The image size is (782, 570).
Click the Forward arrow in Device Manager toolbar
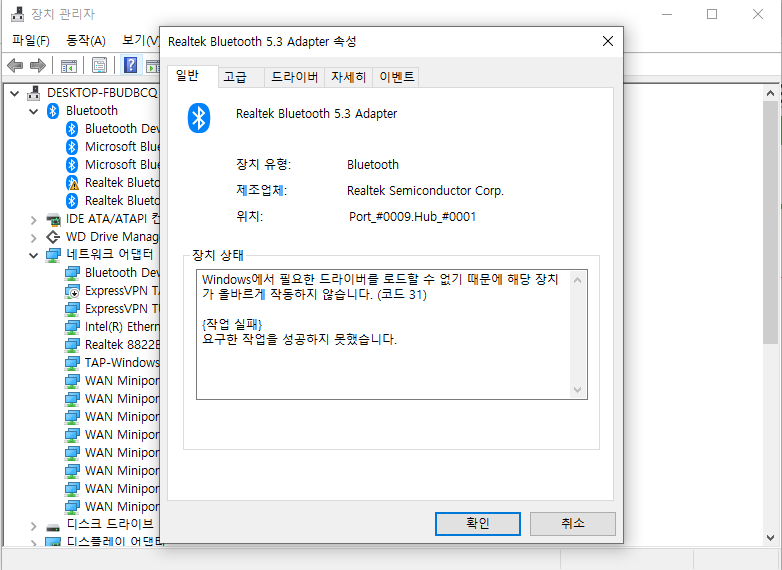38,65
